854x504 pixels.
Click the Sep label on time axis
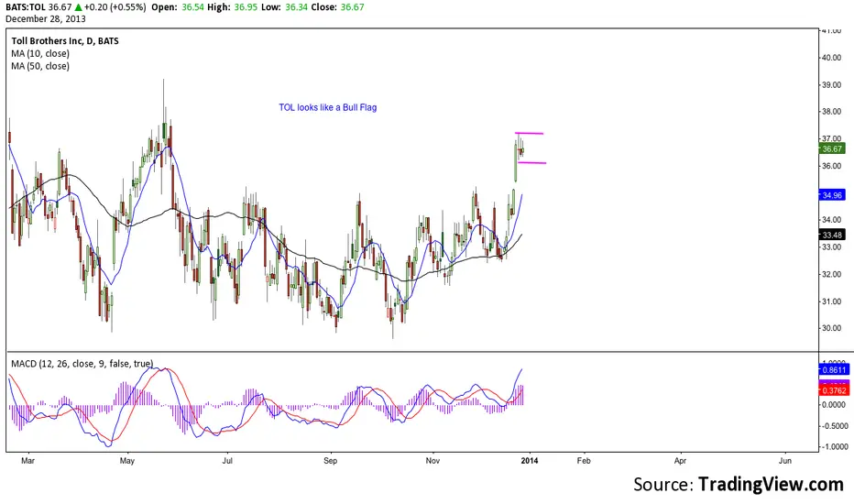330,460
